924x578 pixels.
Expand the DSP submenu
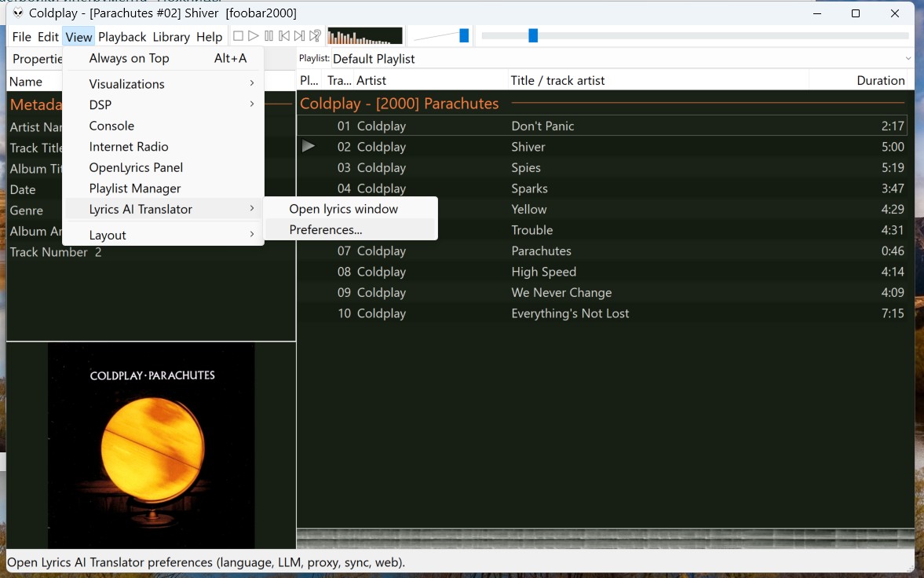tap(163, 104)
